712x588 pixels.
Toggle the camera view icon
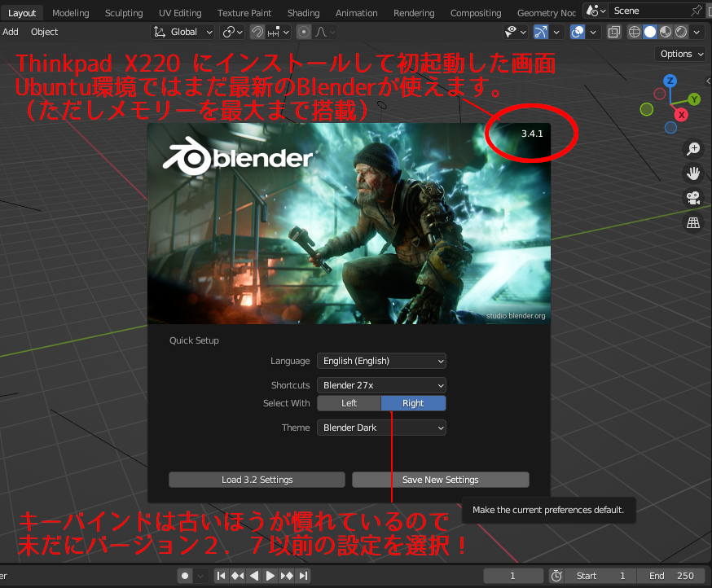point(693,198)
